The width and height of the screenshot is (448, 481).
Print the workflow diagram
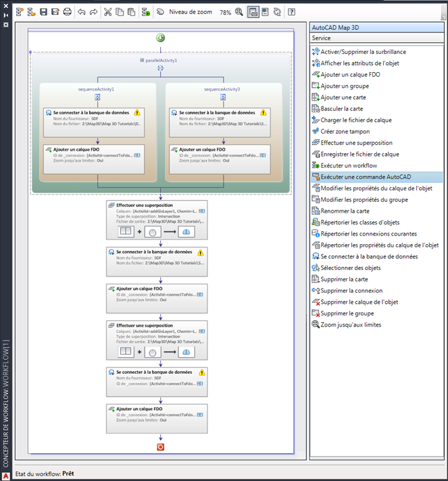click(x=68, y=12)
